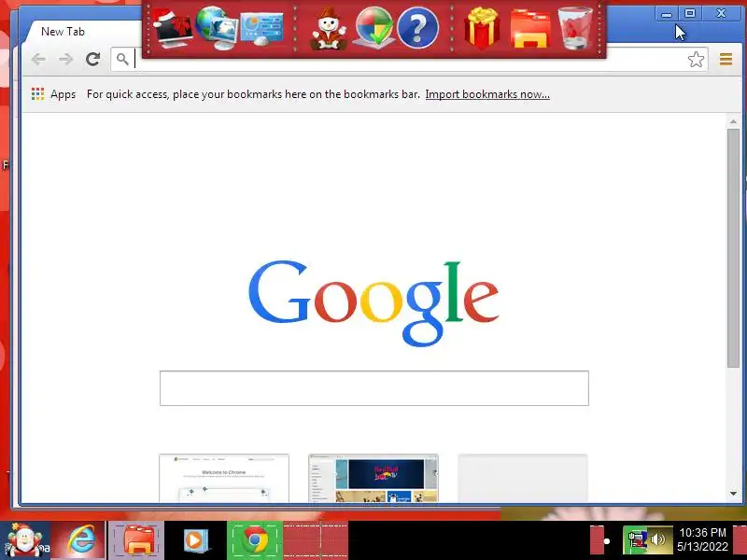Viewport: 747px width, 560px height.
Task: Launch Windows Media Player from the taskbar
Action: tap(195, 540)
